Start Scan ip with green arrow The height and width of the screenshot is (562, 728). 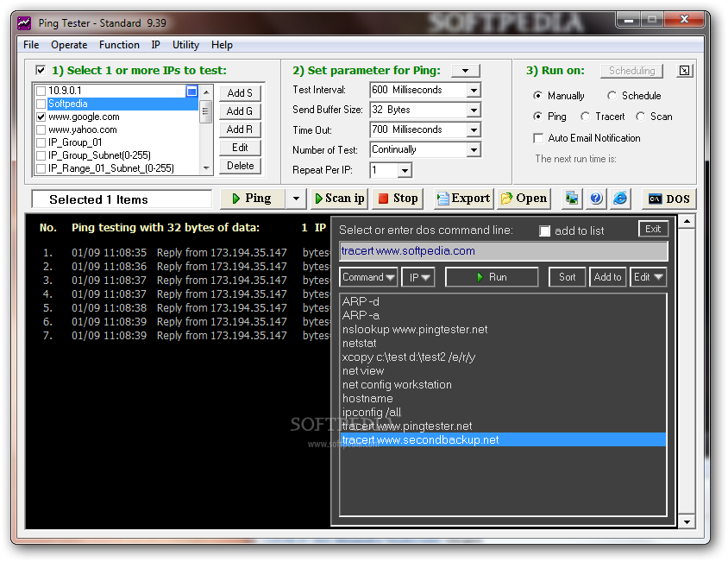[x=339, y=199]
